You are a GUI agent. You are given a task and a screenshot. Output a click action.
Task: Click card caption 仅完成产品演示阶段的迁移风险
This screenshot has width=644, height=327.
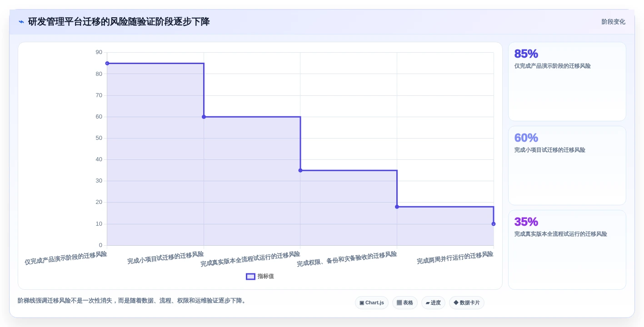(x=552, y=66)
